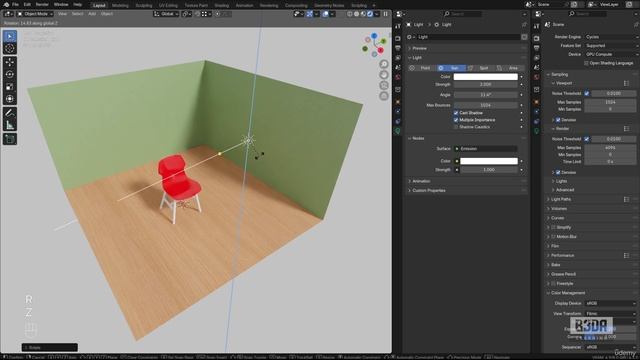This screenshot has width=640, height=360.
Task: Select wireframe viewport shading mode
Action: click(x=350, y=14)
